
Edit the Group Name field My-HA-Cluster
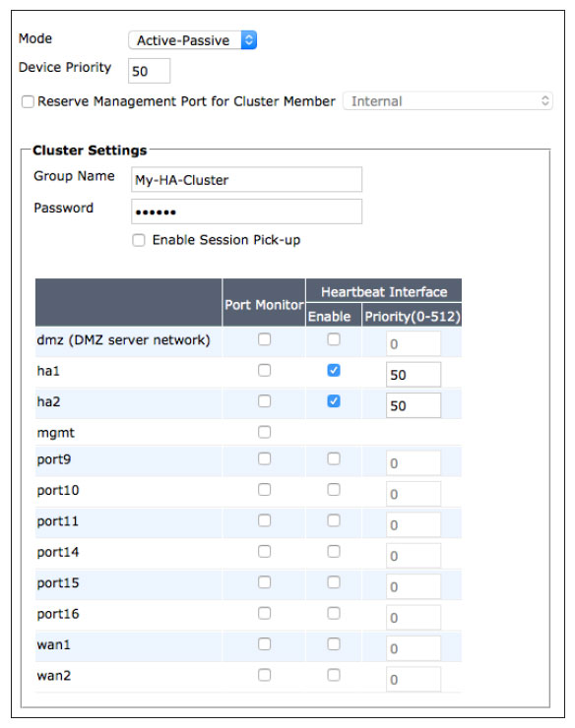246,180
